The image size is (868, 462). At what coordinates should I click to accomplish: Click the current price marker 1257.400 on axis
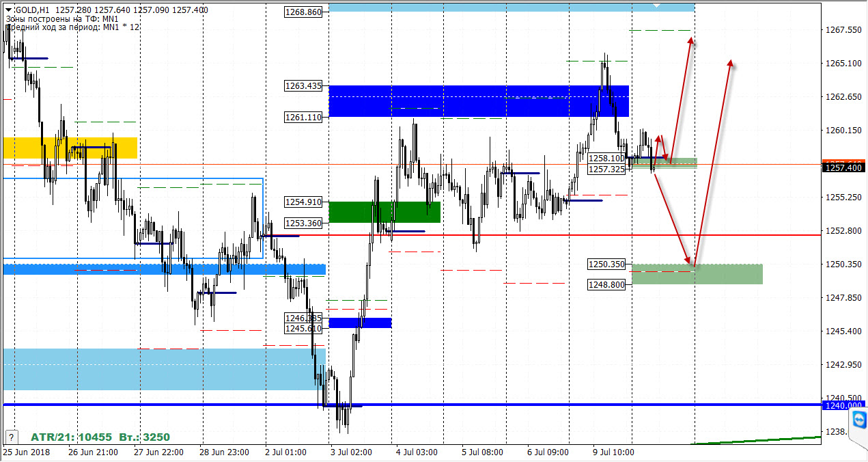pyautogui.click(x=844, y=167)
